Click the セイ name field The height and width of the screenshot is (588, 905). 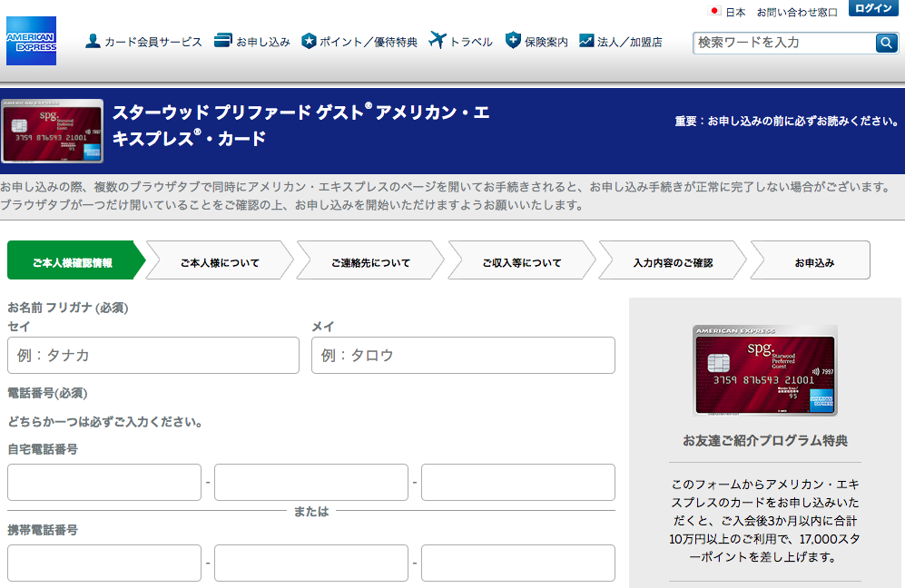[152, 356]
